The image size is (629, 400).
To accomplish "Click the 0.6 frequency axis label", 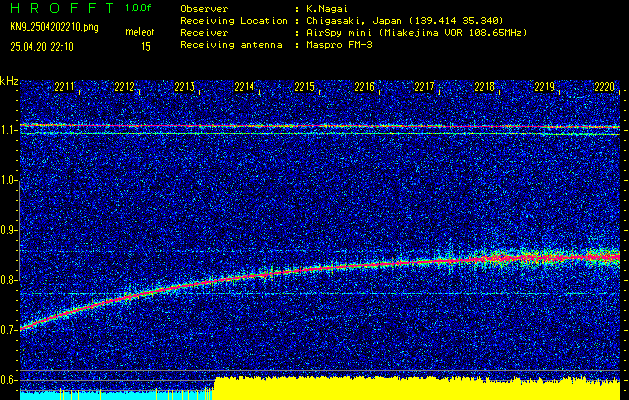I will (x=7, y=380).
